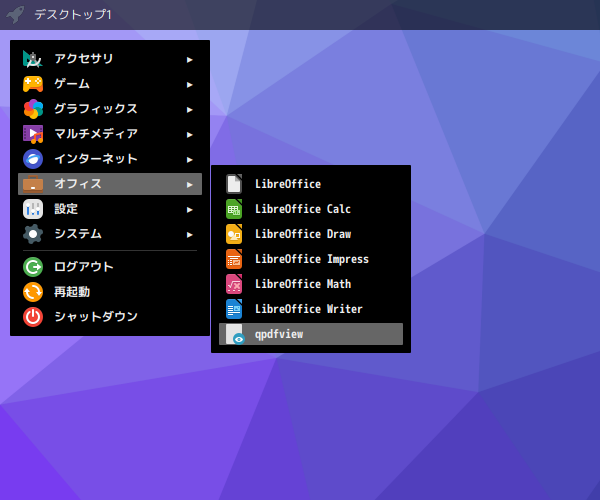This screenshot has height=500, width=600.
Task: Launch LibreOffice from the submenu
Action: tap(311, 184)
